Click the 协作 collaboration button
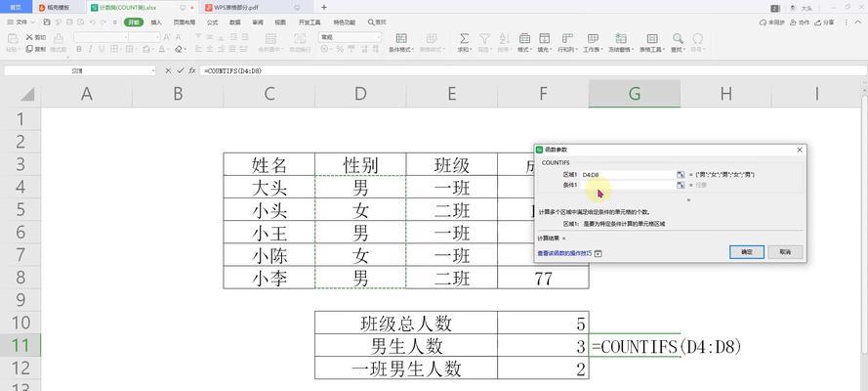 pyautogui.click(x=800, y=22)
